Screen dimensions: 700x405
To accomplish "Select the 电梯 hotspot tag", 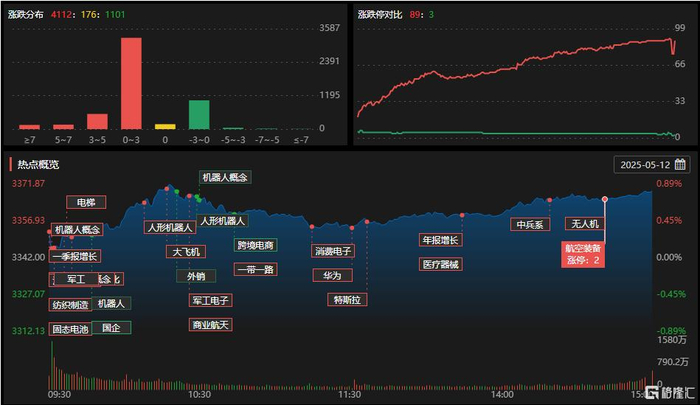I will pos(86,202).
